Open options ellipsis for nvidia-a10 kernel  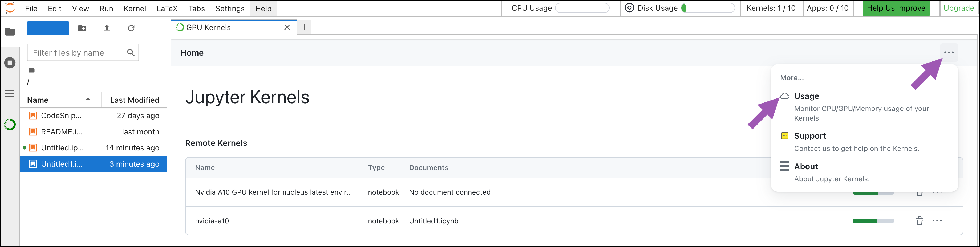937,221
